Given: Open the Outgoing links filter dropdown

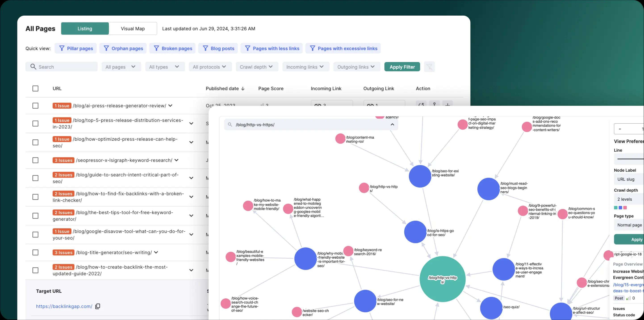Looking at the screenshot, I should [357, 67].
